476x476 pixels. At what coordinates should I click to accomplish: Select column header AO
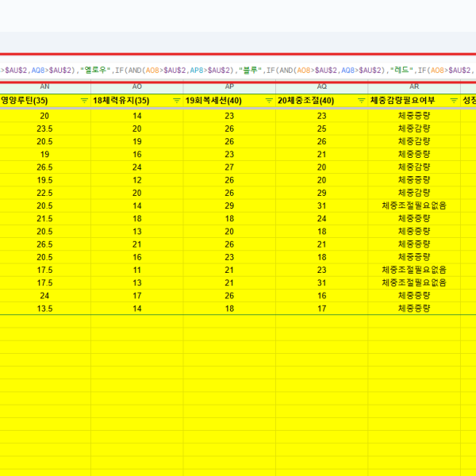pyautogui.click(x=137, y=86)
